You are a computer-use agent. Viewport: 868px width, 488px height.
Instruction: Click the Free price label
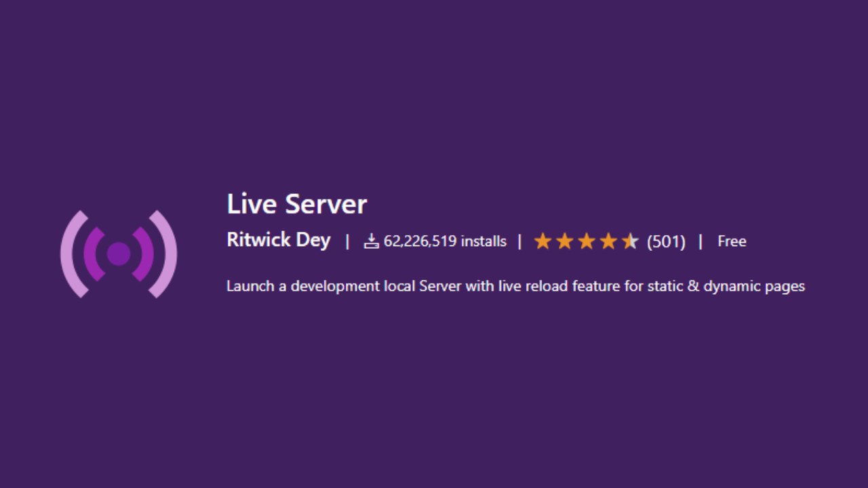click(x=732, y=241)
